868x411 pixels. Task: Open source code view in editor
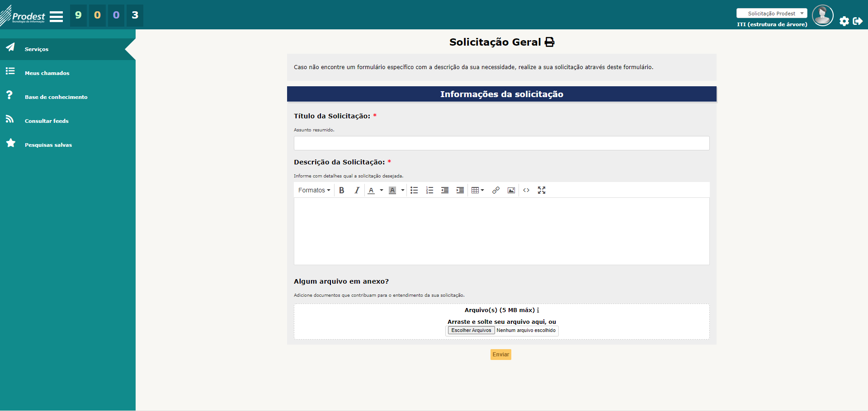click(x=526, y=190)
